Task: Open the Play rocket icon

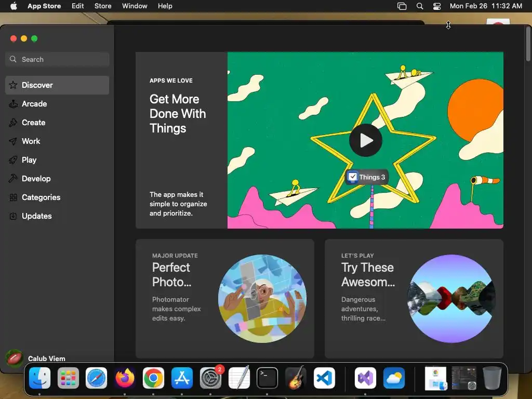Action: point(13,160)
